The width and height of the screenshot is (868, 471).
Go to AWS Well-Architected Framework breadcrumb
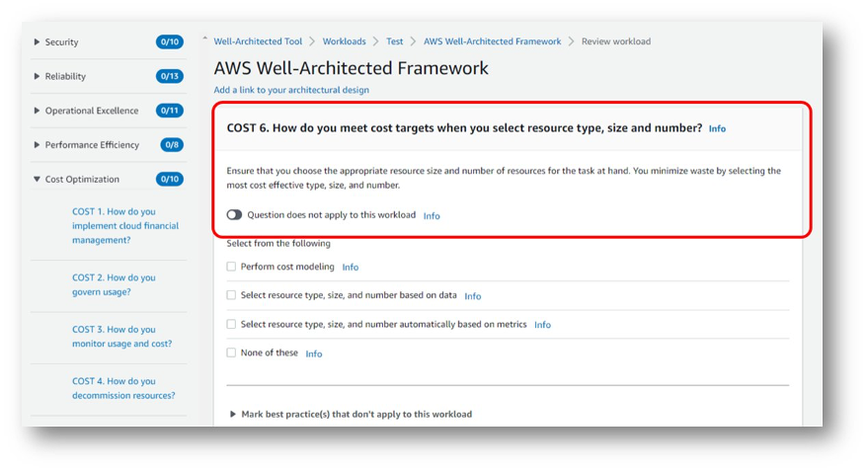[492, 41]
